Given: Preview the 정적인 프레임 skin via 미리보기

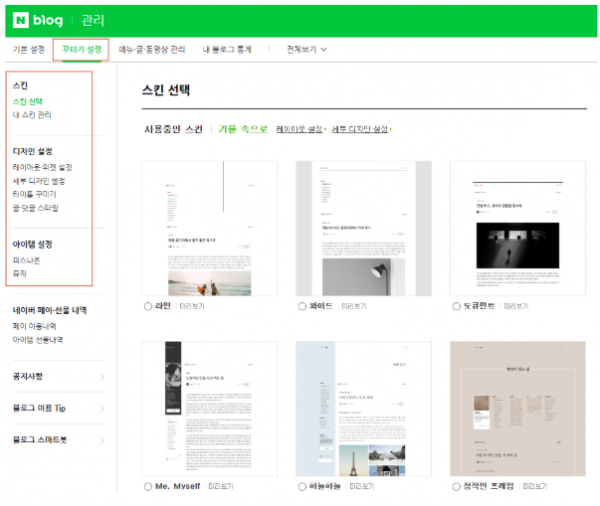Looking at the screenshot, I should click(535, 486).
